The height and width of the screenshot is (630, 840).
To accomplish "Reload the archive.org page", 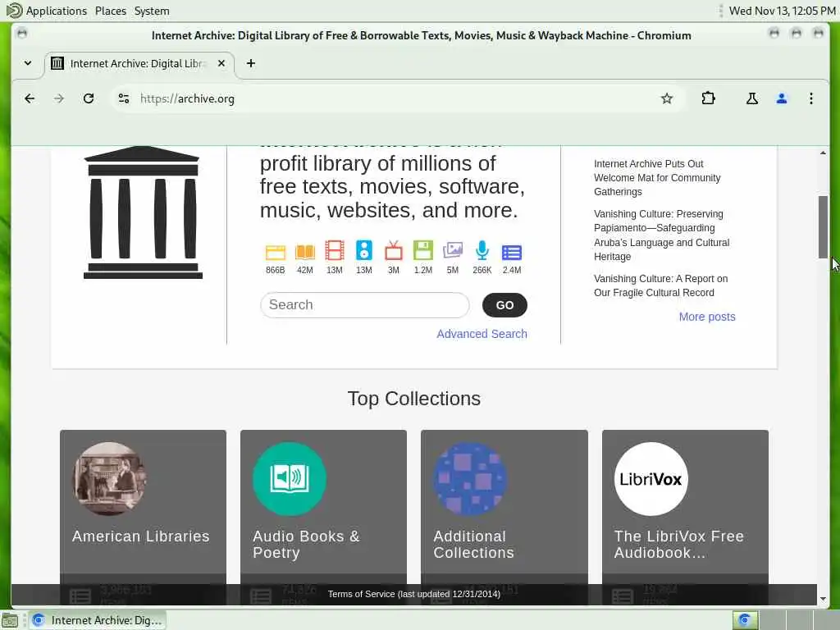I will pos(89,98).
